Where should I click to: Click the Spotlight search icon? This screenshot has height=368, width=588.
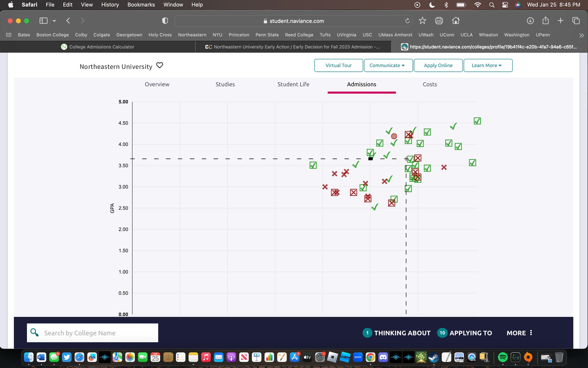coord(492,5)
